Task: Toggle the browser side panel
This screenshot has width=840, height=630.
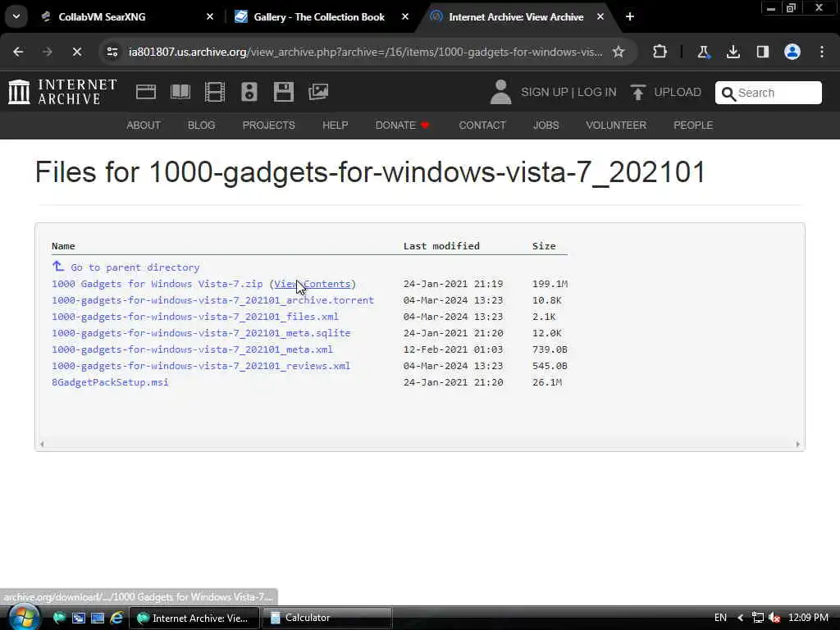Action: [x=762, y=52]
